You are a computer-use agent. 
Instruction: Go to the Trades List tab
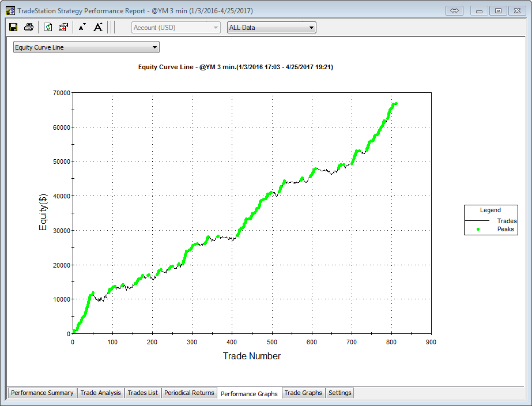[142, 393]
